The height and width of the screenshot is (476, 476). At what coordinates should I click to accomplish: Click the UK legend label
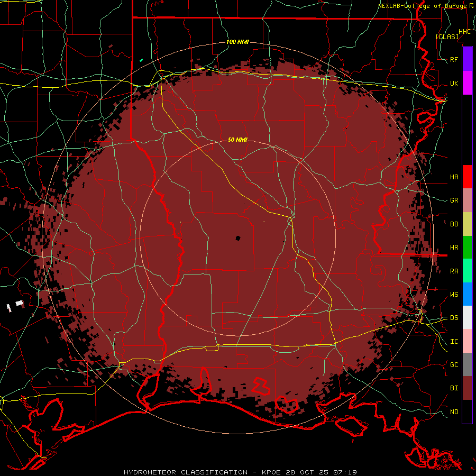[454, 83]
